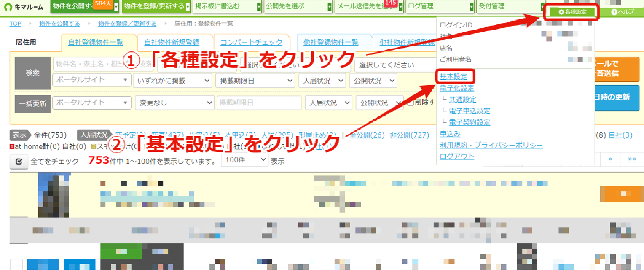644x270 pixels.
Task: Open the 公開先を選ぶ menu
Action: click(x=298, y=7)
